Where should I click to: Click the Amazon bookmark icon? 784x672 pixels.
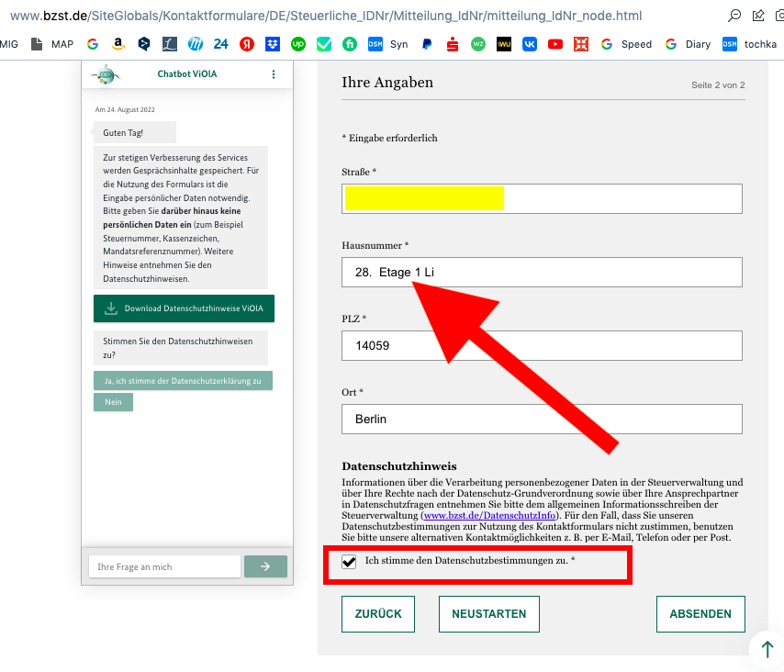pos(118,43)
